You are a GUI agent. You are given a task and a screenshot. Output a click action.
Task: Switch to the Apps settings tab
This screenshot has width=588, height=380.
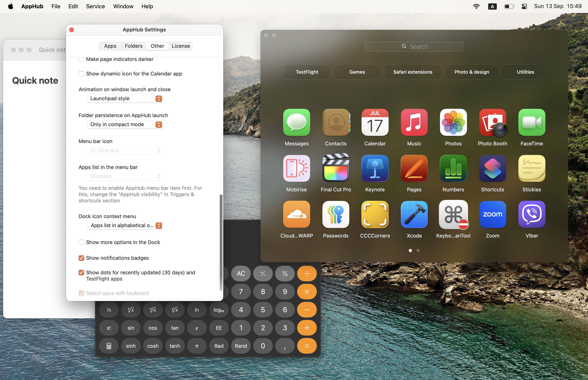110,46
